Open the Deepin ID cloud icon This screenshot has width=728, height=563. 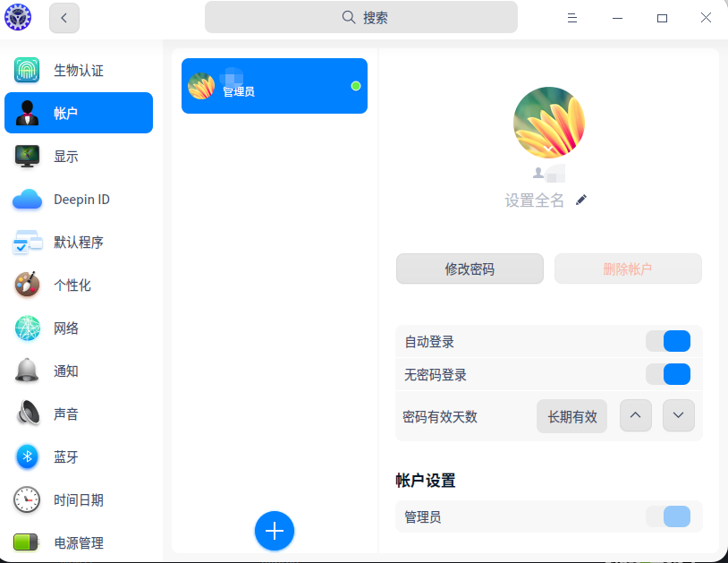27,200
